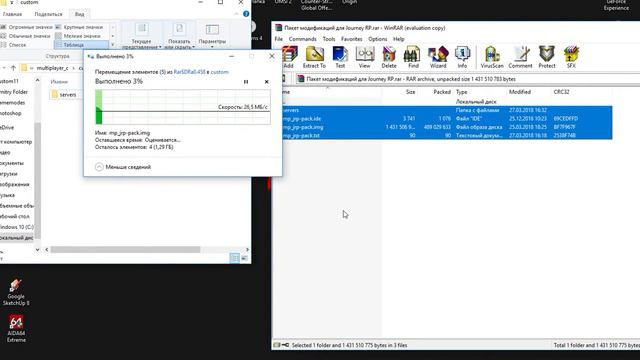The image size is (640, 360).
Task: Choose Огромные значки layout in Explorer
Action: [27, 27]
